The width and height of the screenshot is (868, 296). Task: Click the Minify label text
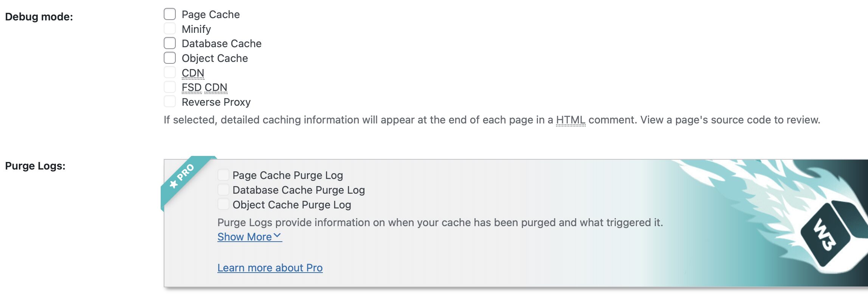tap(196, 29)
